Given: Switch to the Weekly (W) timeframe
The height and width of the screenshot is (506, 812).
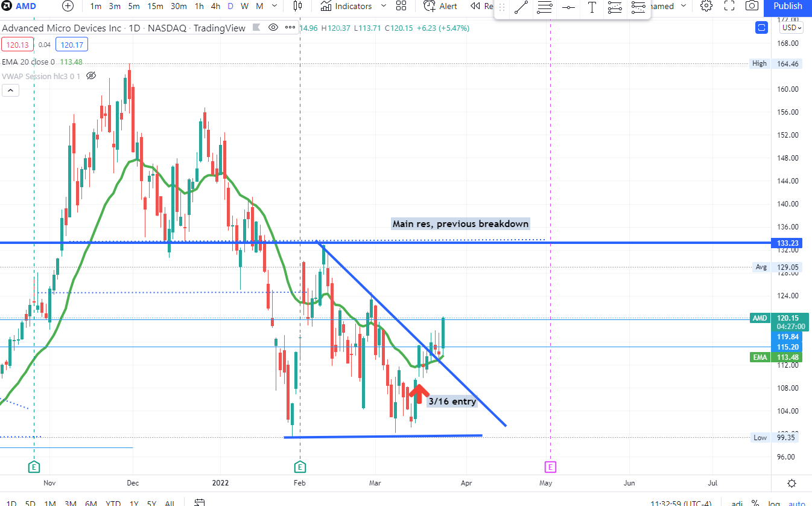Looking at the screenshot, I should pos(244,6).
